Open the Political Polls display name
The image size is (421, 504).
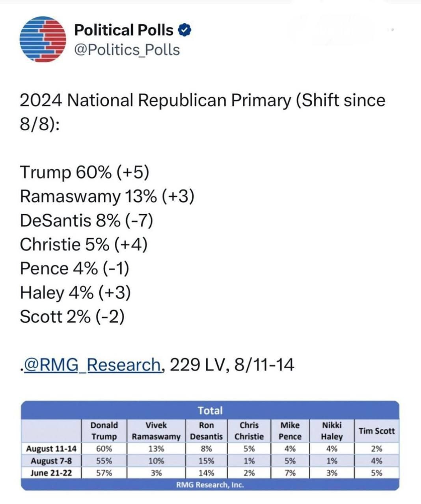(124, 30)
